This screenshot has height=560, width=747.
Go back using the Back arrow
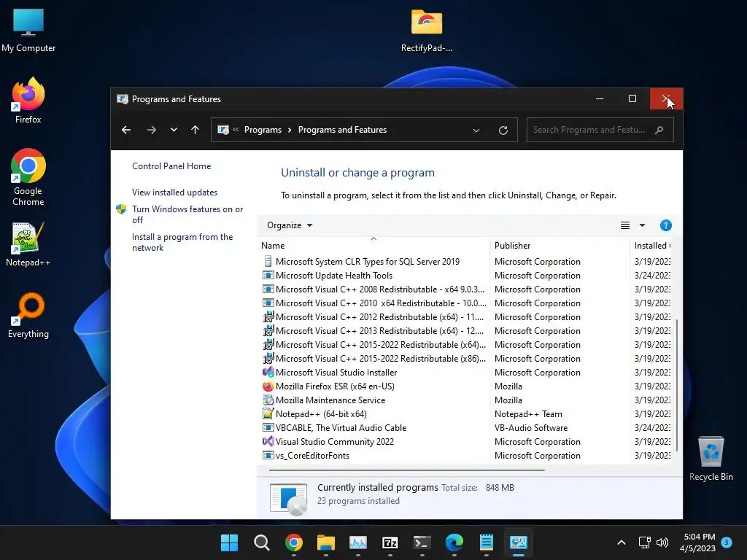tap(126, 130)
